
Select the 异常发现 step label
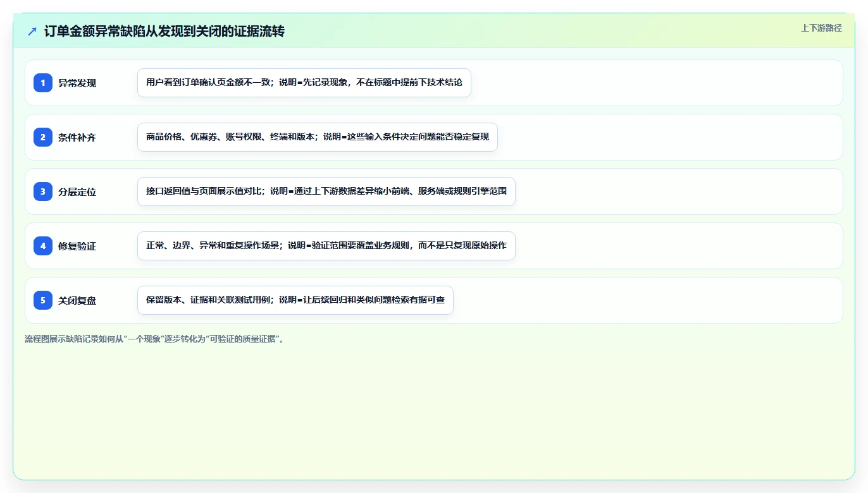[77, 83]
